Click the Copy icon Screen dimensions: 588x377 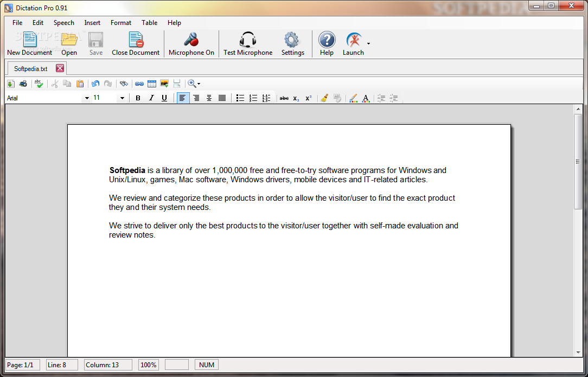point(67,84)
